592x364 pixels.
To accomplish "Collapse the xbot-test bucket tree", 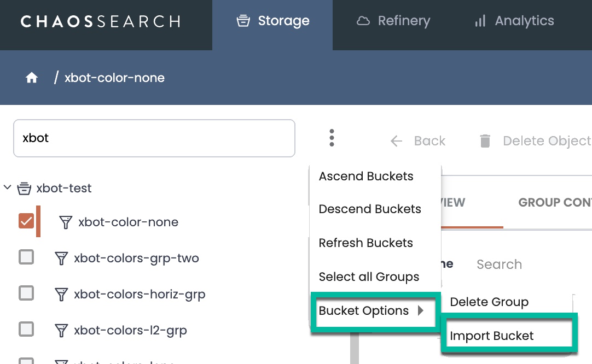I will click(7, 187).
